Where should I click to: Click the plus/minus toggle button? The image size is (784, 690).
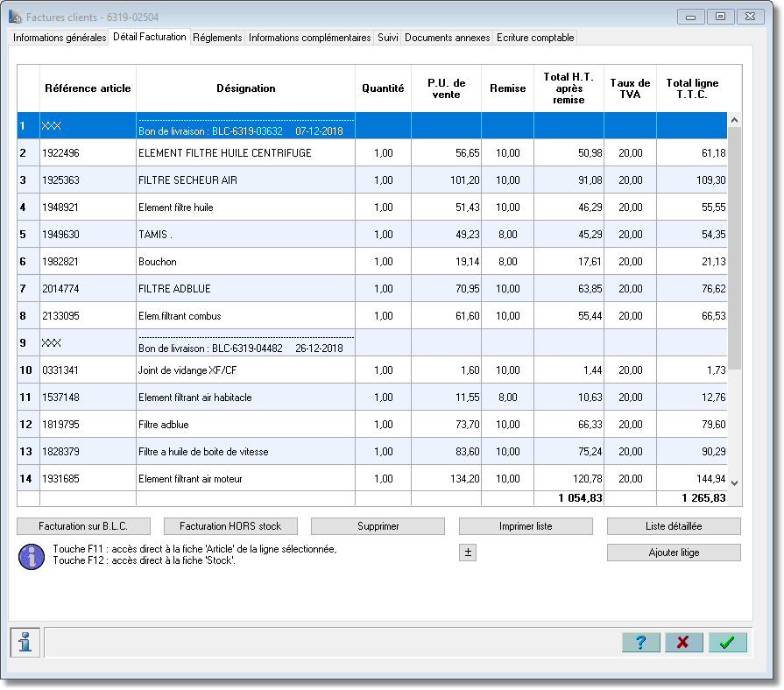(468, 553)
